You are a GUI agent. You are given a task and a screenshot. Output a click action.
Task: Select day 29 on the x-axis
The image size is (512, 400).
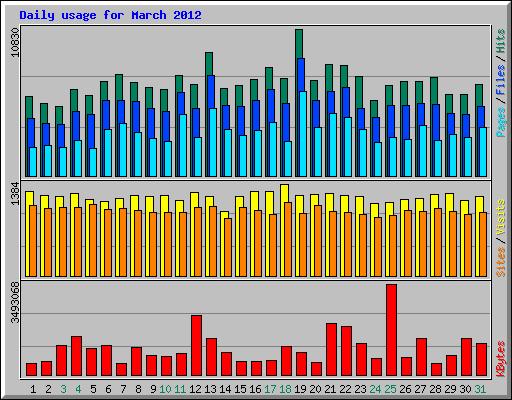tap(450, 389)
